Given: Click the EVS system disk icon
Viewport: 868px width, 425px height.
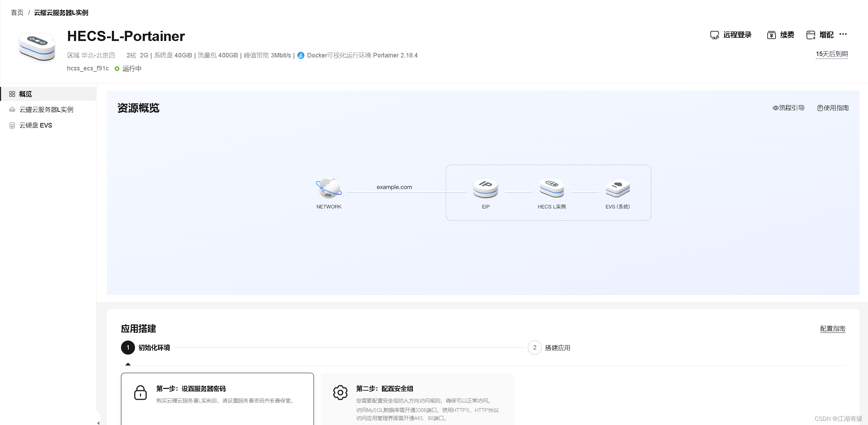Looking at the screenshot, I should coord(618,188).
